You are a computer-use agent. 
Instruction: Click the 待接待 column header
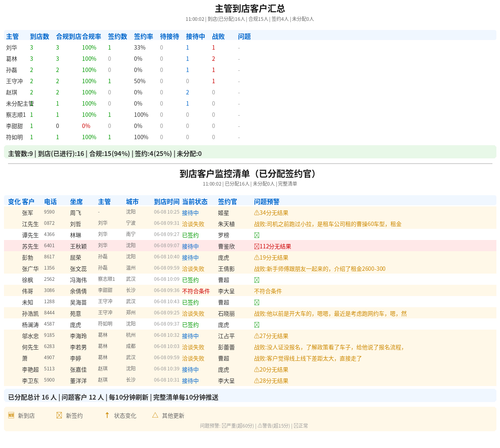click(x=169, y=36)
